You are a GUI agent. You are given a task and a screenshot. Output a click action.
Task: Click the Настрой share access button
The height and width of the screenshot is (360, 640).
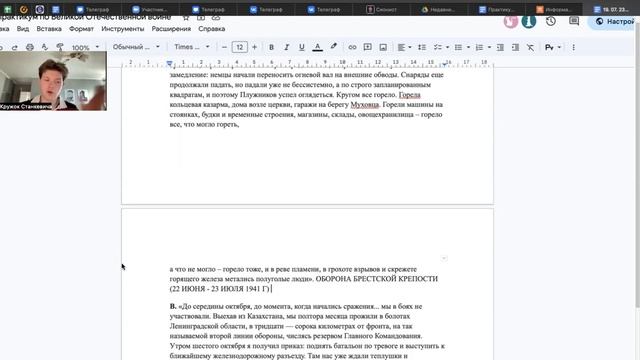coord(614,22)
